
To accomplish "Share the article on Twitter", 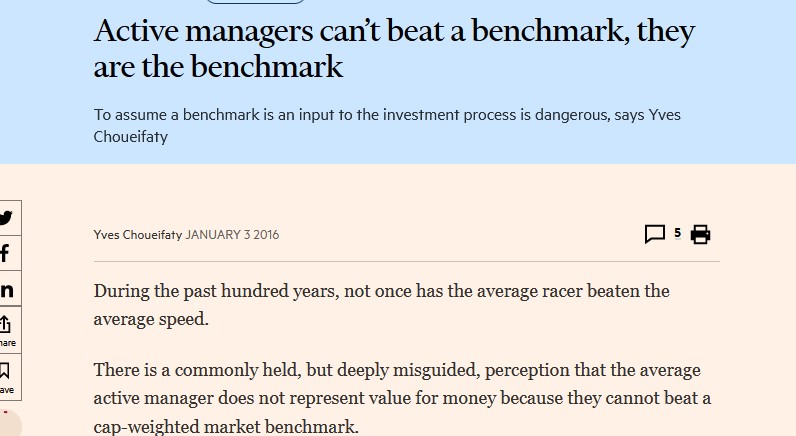I will click(6, 218).
